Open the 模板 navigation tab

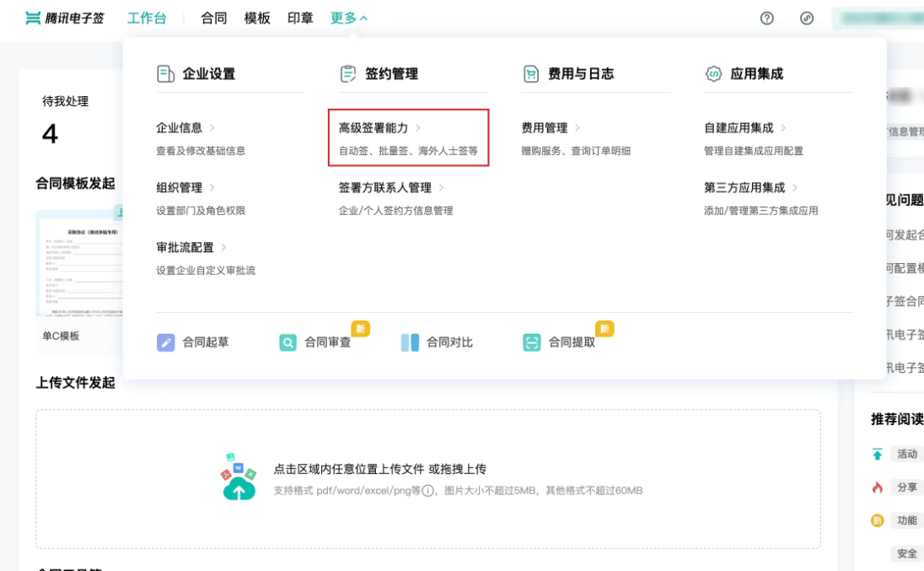click(257, 19)
